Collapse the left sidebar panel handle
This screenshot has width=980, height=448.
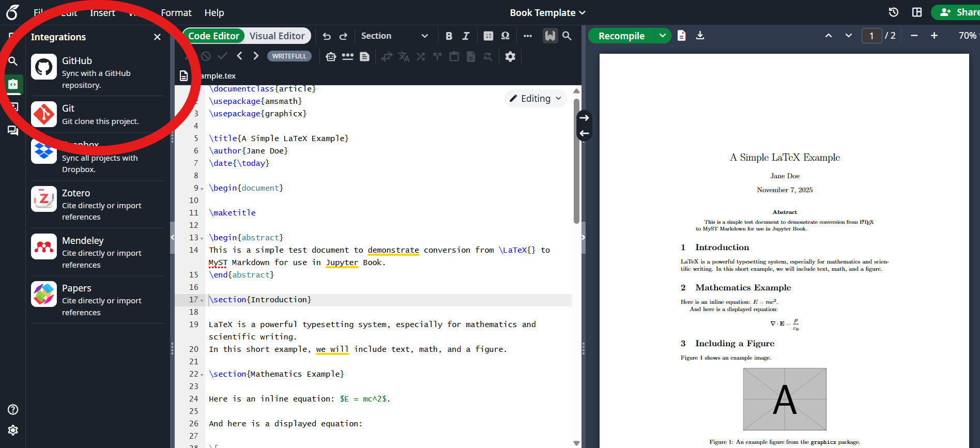click(173, 237)
